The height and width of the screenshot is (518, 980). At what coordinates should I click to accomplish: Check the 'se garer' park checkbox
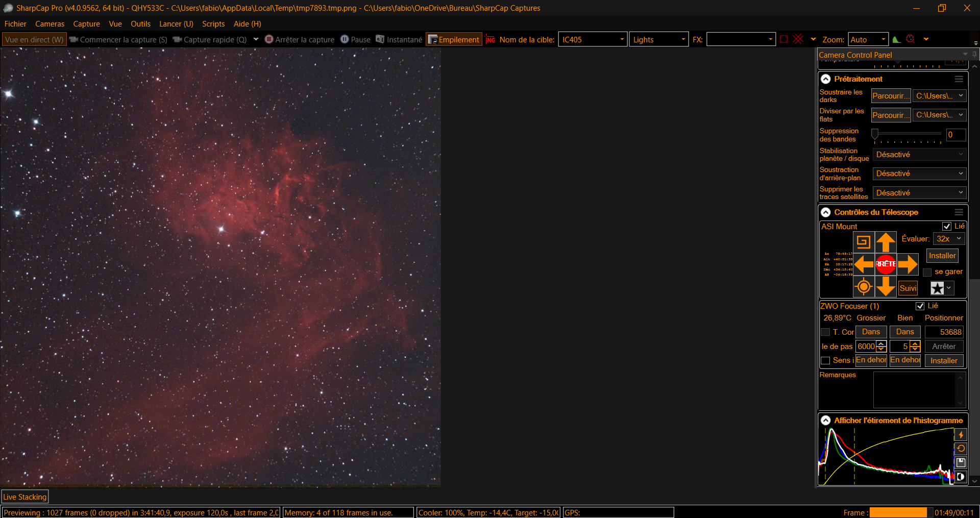pos(927,272)
